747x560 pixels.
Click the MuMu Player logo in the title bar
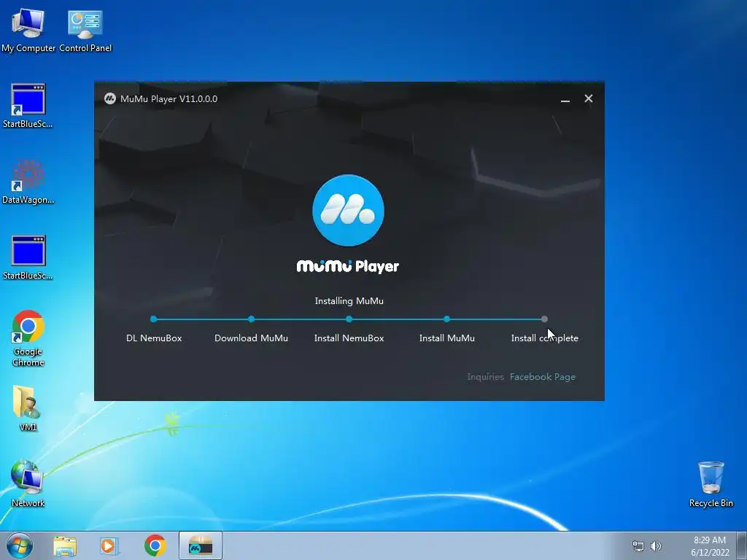[x=110, y=98]
